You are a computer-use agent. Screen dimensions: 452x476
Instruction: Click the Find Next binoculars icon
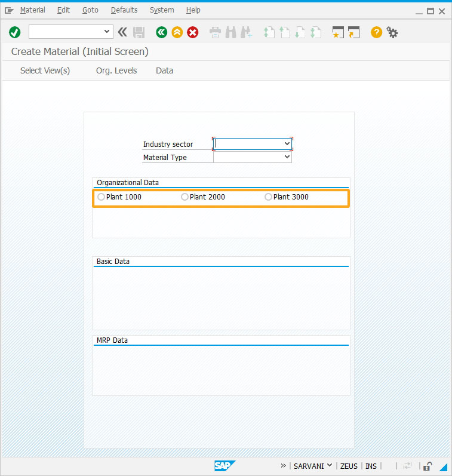coord(246,32)
